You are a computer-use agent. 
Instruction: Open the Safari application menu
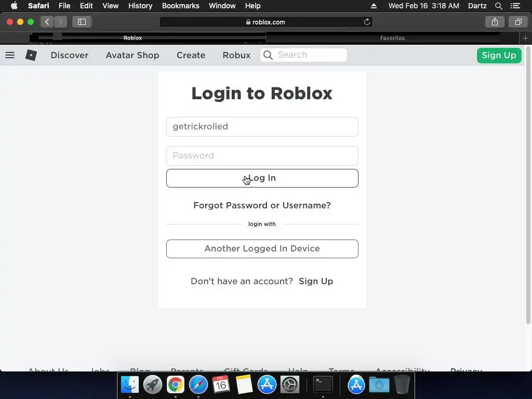pyautogui.click(x=38, y=6)
